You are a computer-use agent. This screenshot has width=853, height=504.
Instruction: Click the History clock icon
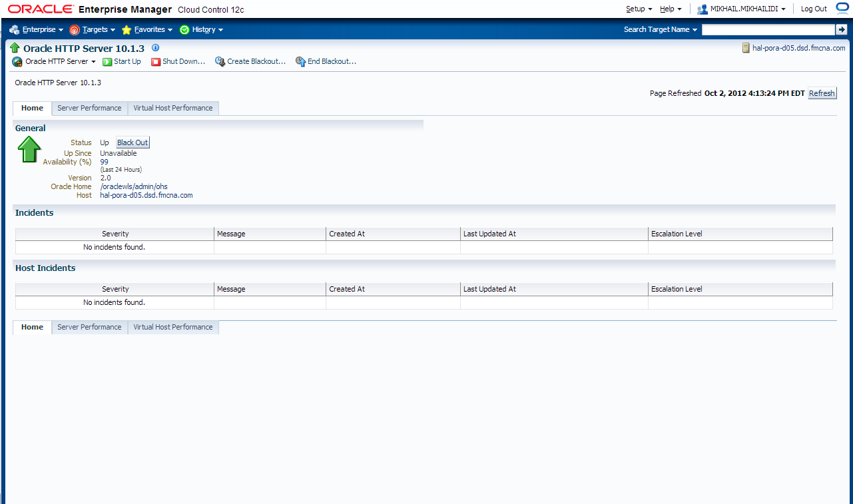tap(184, 30)
